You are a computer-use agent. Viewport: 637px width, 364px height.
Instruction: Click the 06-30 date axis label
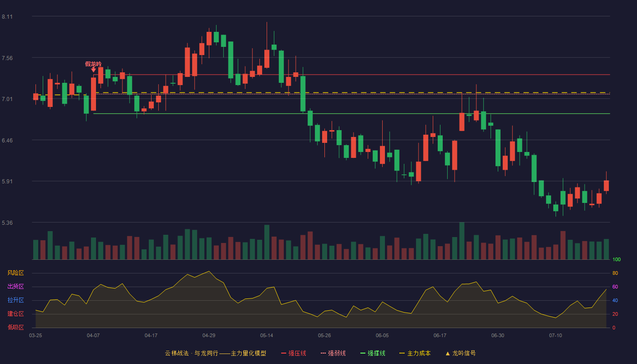[498, 335]
